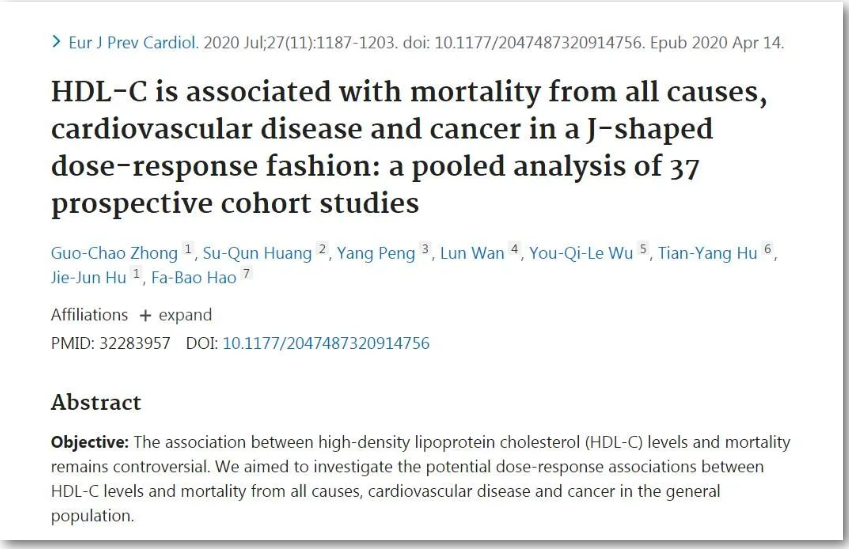
Task: Click affiliation superscript 6 after Tian-Yang Hu
Action: click(x=767, y=249)
